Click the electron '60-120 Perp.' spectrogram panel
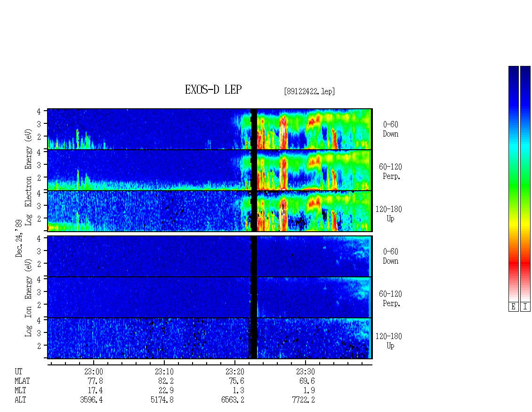 pyautogui.click(x=210, y=170)
